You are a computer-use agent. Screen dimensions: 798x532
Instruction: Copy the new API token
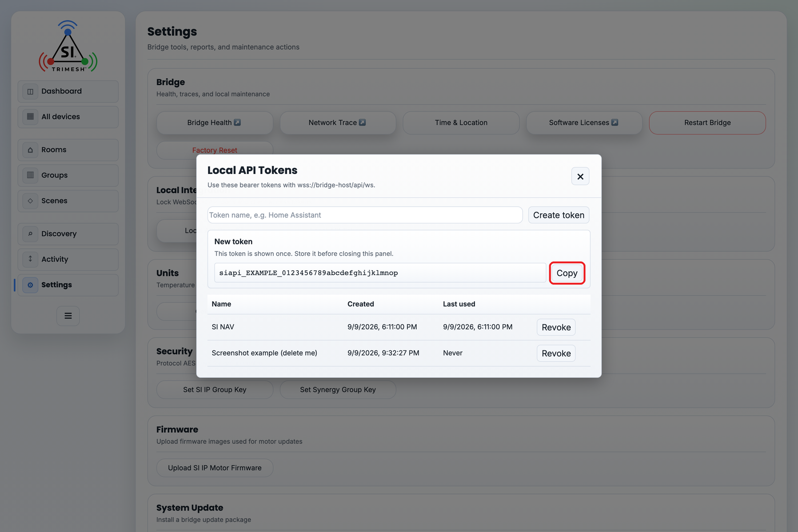tap(567, 273)
